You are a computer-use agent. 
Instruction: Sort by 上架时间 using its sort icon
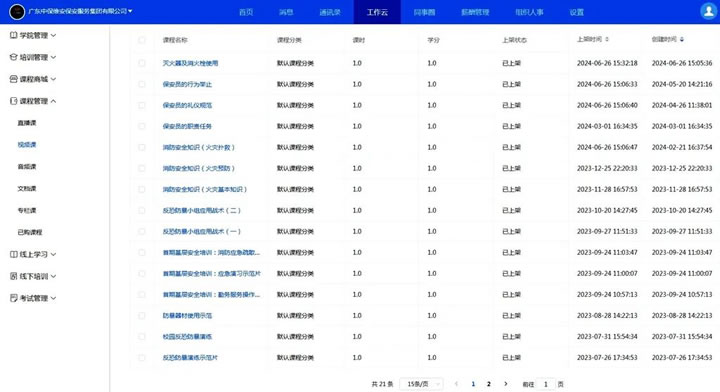(607, 39)
